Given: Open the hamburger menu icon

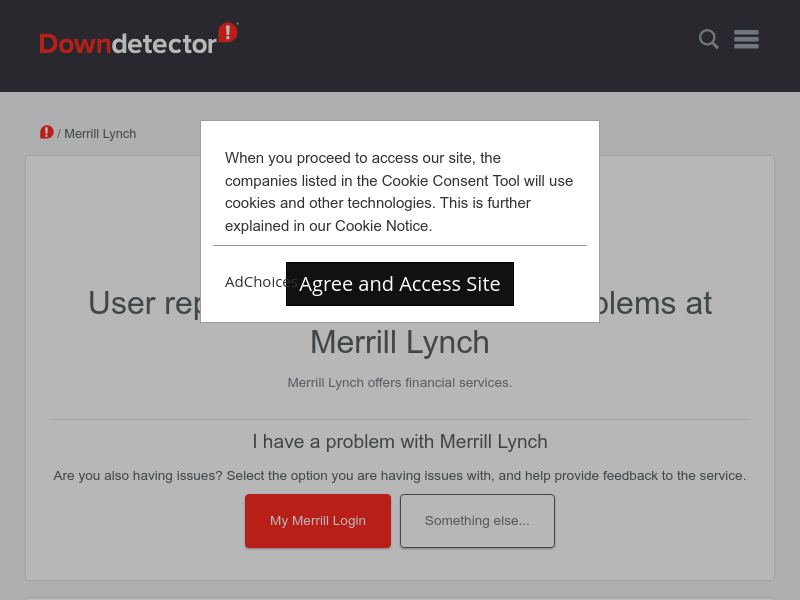Looking at the screenshot, I should click(x=746, y=39).
